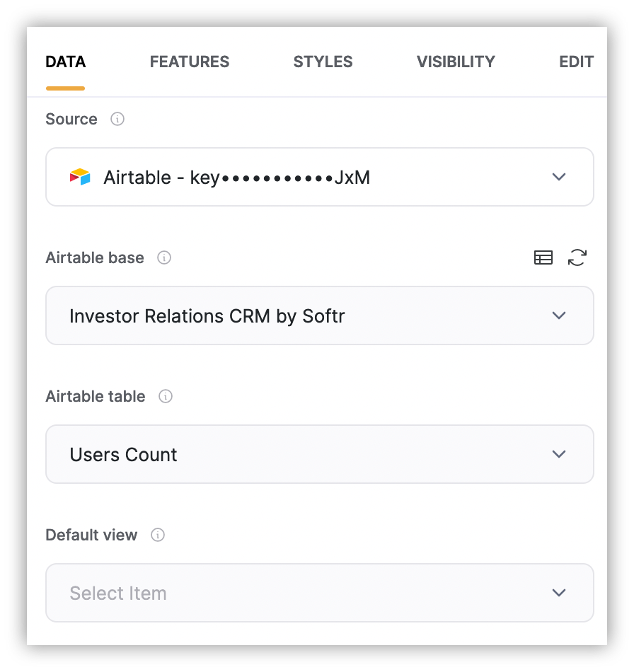Show info tooltip next to Airtable base
The width and height of the screenshot is (634, 672).
pyautogui.click(x=164, y=257)
